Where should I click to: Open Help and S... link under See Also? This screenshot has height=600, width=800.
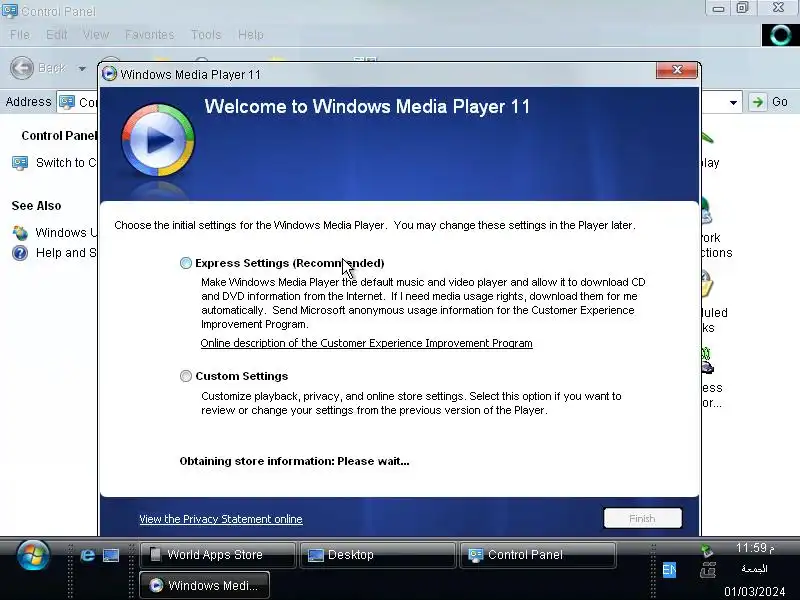[x=66, y=253]
